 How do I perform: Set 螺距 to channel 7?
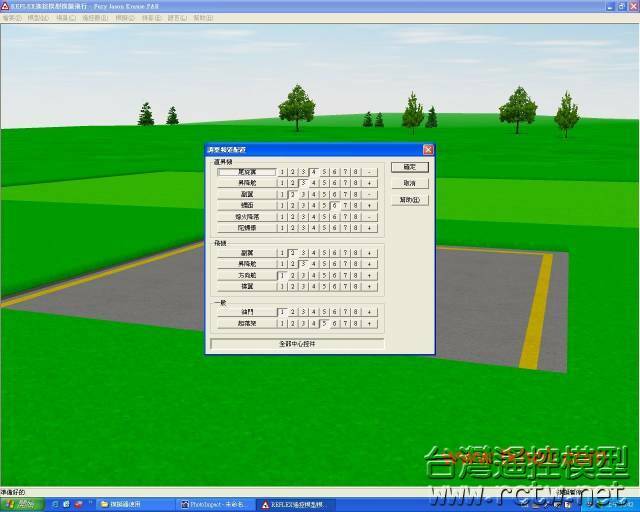(x=345, y=205)
